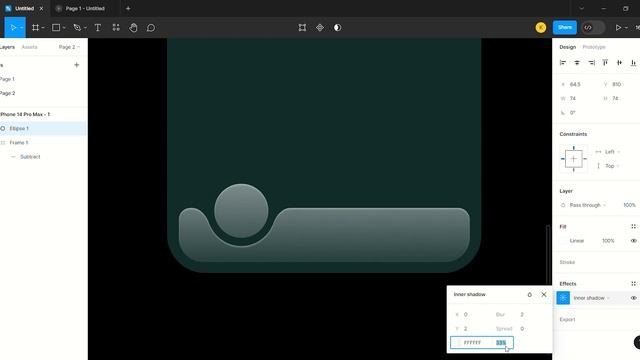Image resolution: width=640 pixels, height=360 pixels.
Task: Hide the Linear fill with eye icon
Action: [633, 241]
